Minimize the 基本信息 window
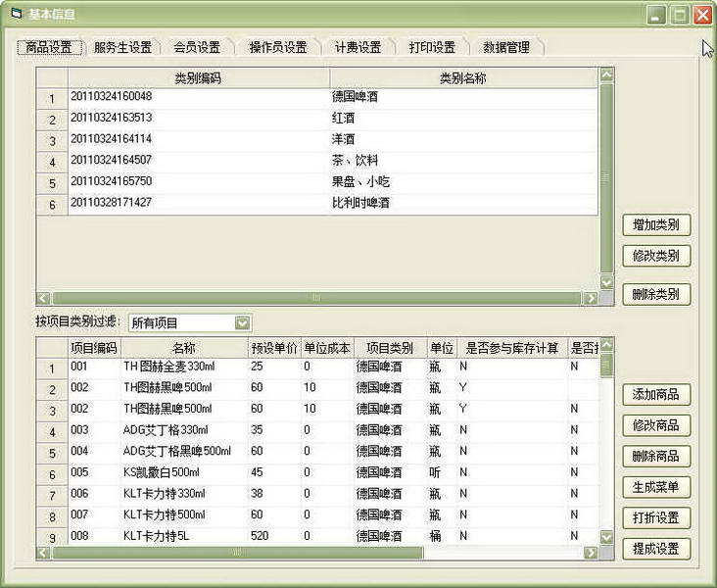 (x=656, y=15)
